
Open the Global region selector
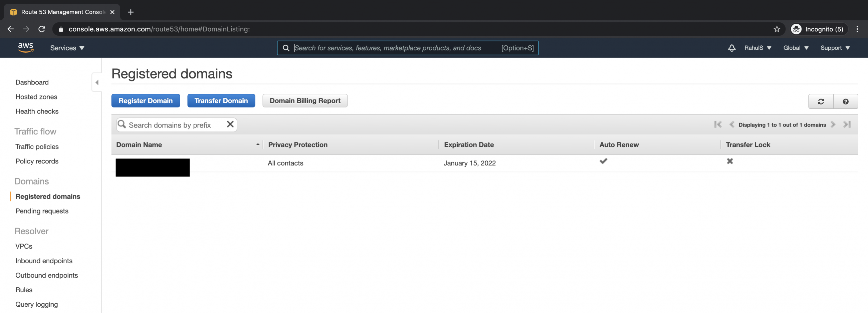click(x=795, y=48)
